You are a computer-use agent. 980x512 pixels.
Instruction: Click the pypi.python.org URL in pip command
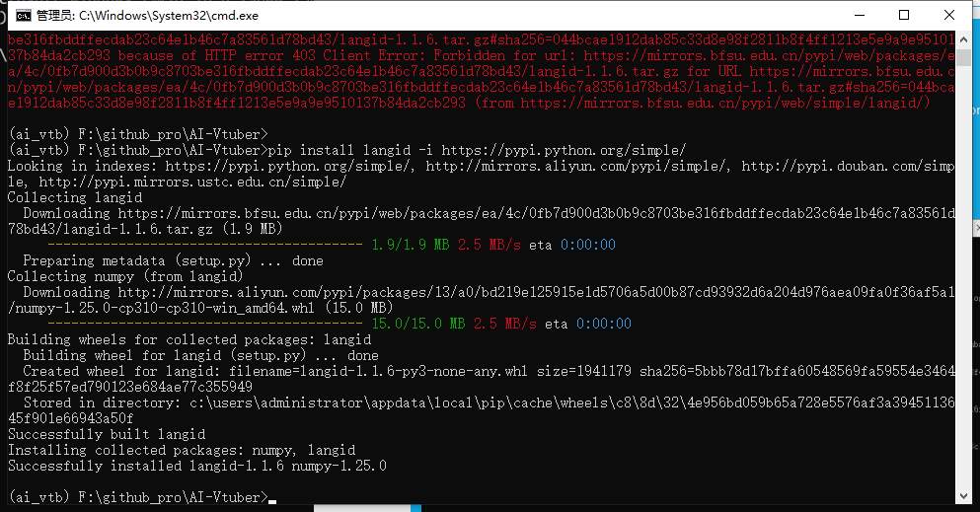[x=564, y=150]
